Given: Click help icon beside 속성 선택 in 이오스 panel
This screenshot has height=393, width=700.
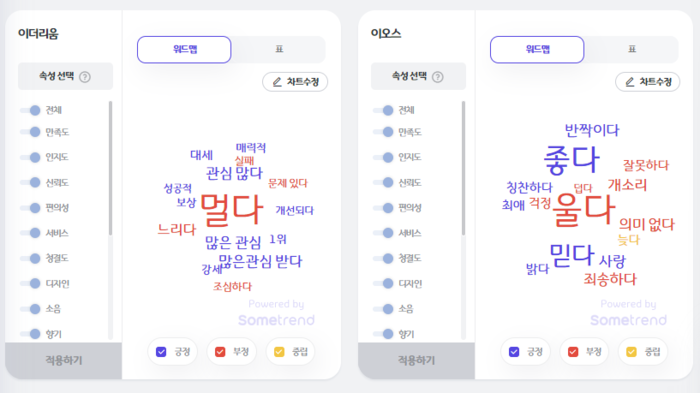Looking at the screenshot, I should tap(438, 77).
